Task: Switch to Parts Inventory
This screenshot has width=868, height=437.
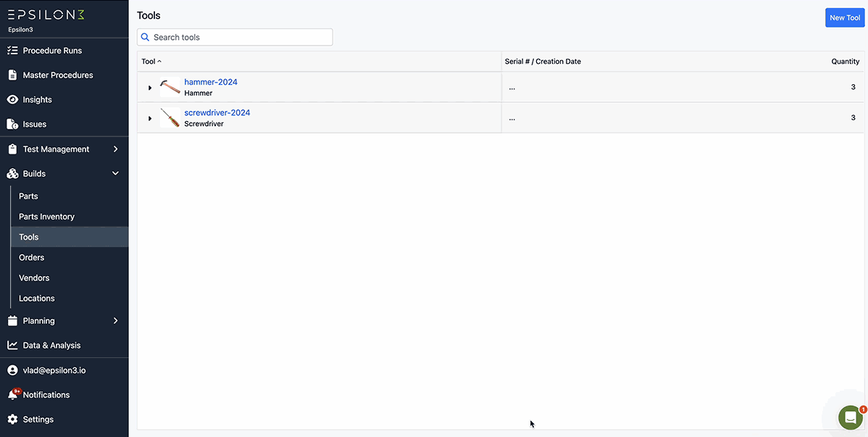Action: pos(46,216)
